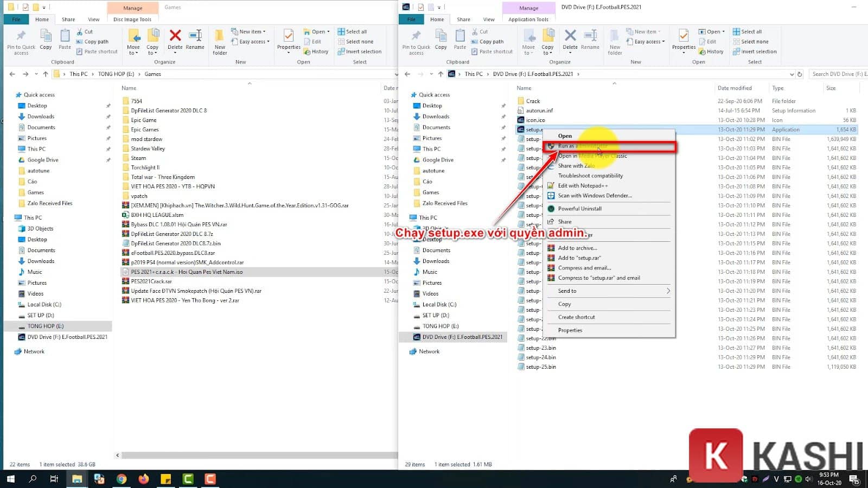Open Action Center notifications in system tray
This screenshot has width=868, height=488.
tap(855, 479)
